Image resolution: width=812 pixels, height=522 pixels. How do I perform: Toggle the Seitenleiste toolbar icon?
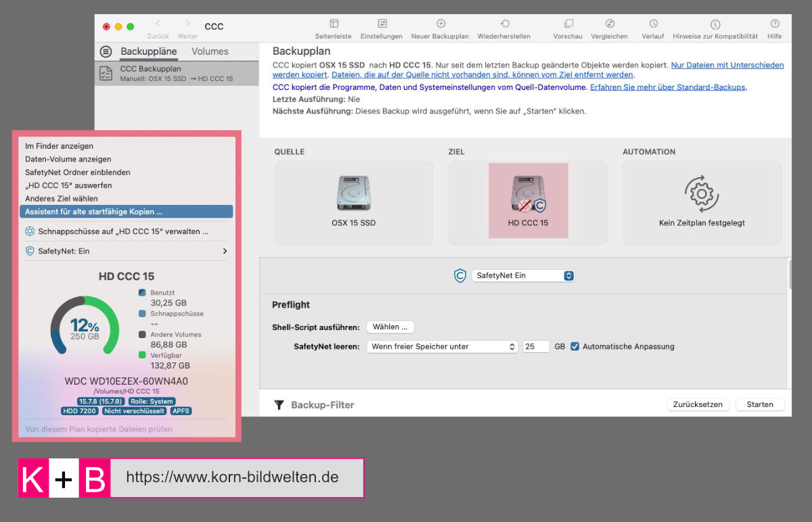(x=334, y=24)
